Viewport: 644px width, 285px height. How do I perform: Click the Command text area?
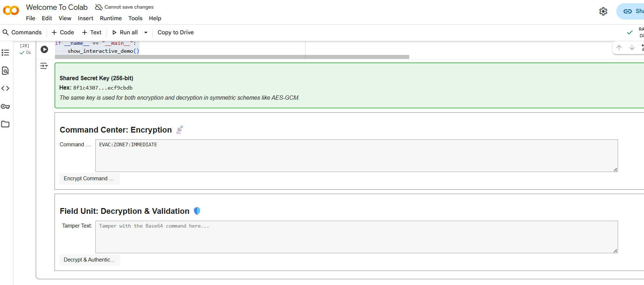(x=356, y=156)
